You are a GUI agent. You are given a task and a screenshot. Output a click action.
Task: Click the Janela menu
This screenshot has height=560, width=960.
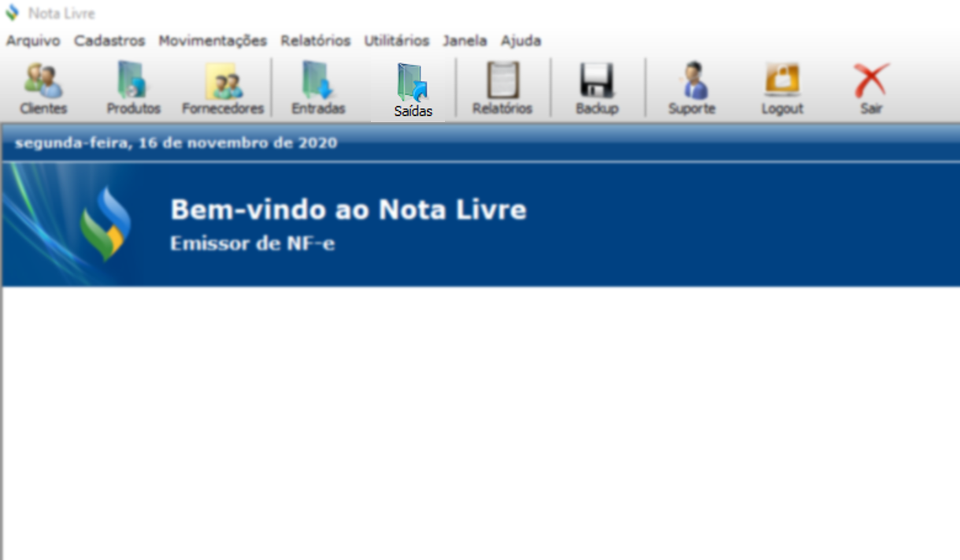point(465,41)
